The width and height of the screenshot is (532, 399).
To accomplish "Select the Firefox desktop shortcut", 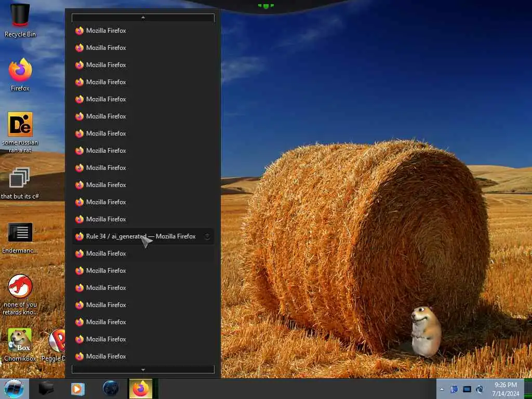I will coord(20,75).
